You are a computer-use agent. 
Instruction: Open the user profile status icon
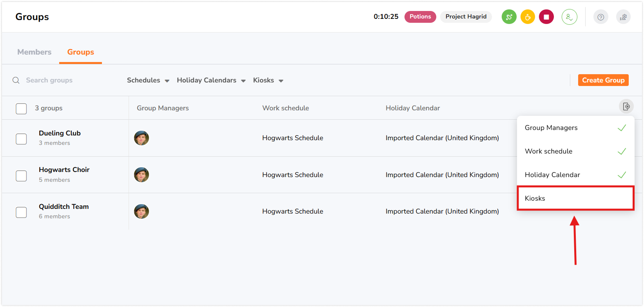coord(569,17)
